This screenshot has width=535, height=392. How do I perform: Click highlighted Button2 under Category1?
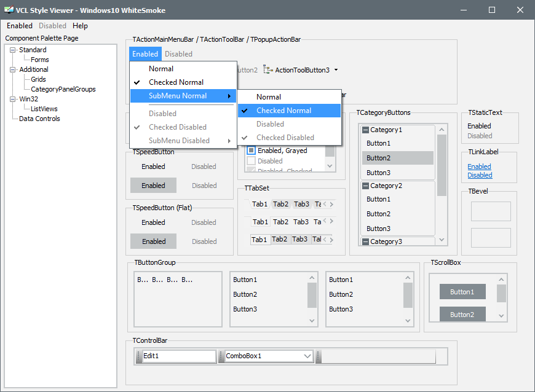click(x=397, y=158)
